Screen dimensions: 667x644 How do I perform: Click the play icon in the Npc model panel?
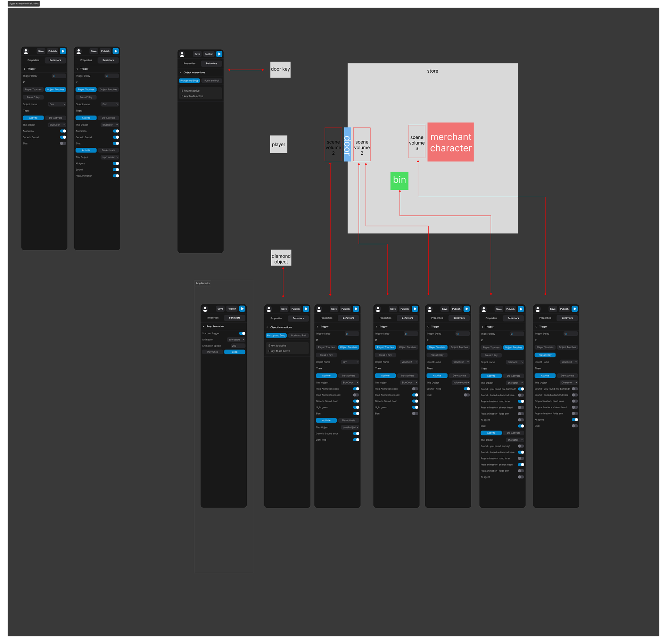(x=116, y=51)
